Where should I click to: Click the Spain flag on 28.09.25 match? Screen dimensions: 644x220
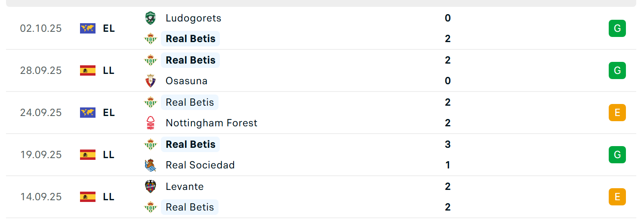88,70
